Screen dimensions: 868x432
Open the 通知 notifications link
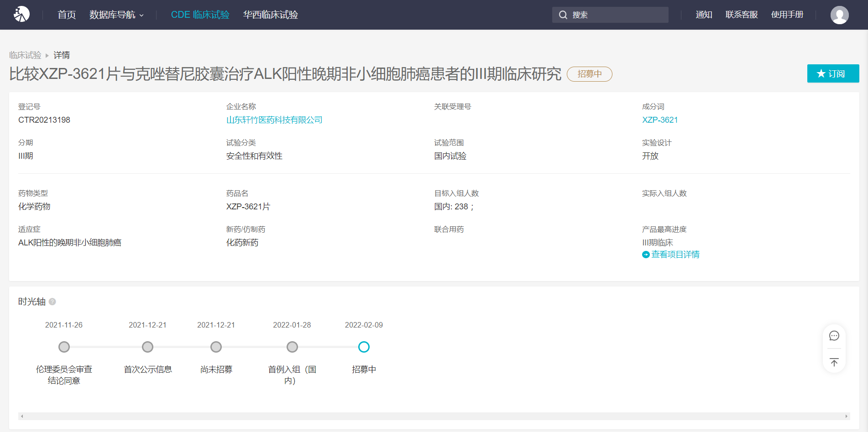click(x=704, y=15)
